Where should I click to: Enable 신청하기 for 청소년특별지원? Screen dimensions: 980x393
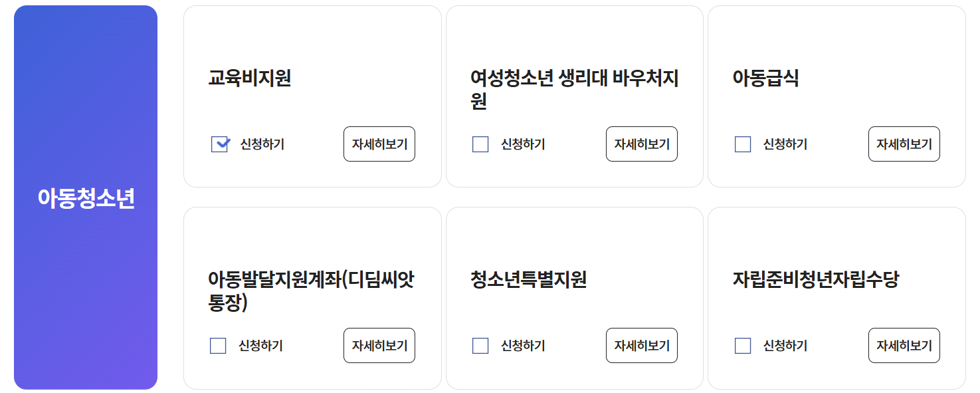[x=479, y=345]
